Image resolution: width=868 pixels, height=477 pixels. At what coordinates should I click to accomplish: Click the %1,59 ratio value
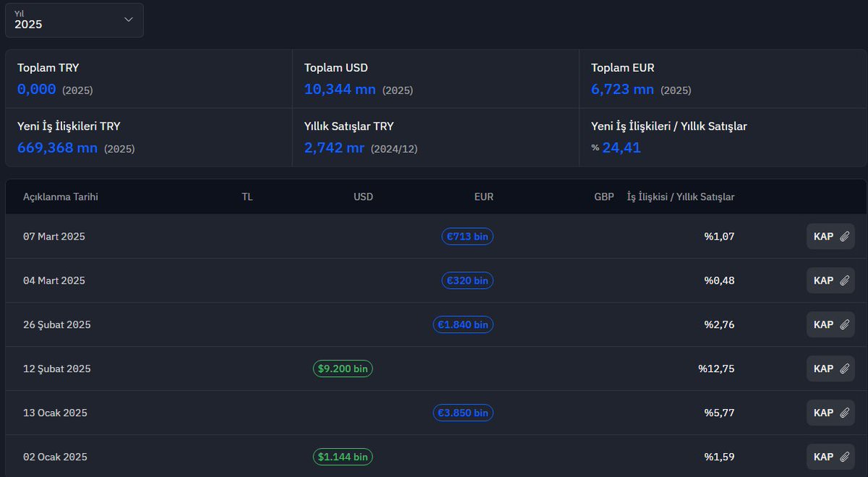(720, 457)
